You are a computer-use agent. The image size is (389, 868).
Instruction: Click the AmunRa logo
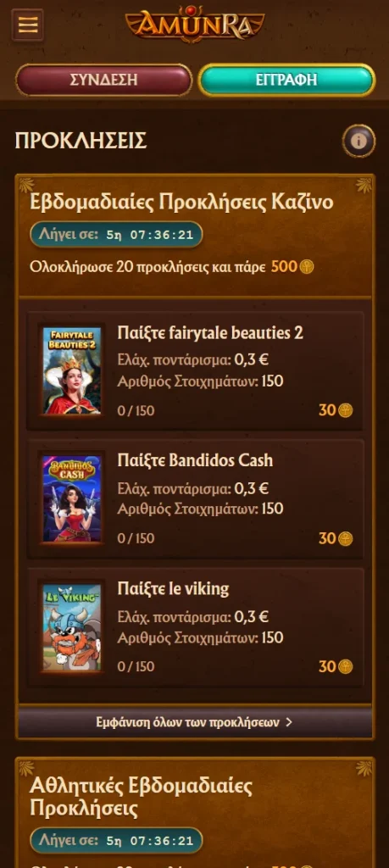pos(195,25)
